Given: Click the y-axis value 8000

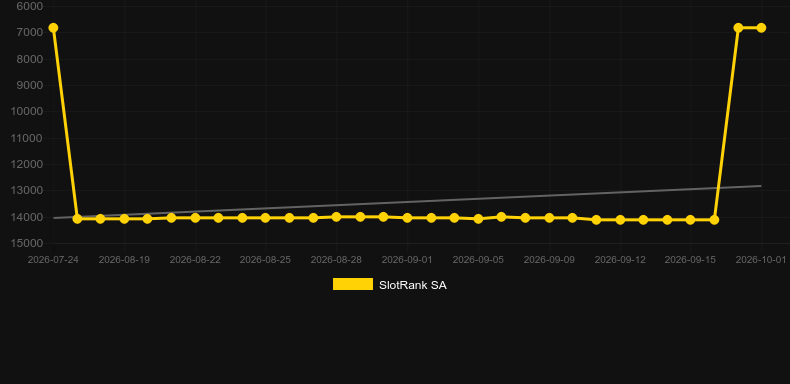Looking at the screenshot, I should click(30, 59).
